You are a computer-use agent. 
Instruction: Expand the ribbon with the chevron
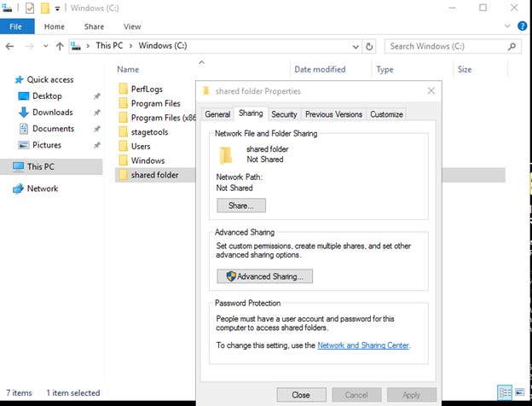point(507,26)
